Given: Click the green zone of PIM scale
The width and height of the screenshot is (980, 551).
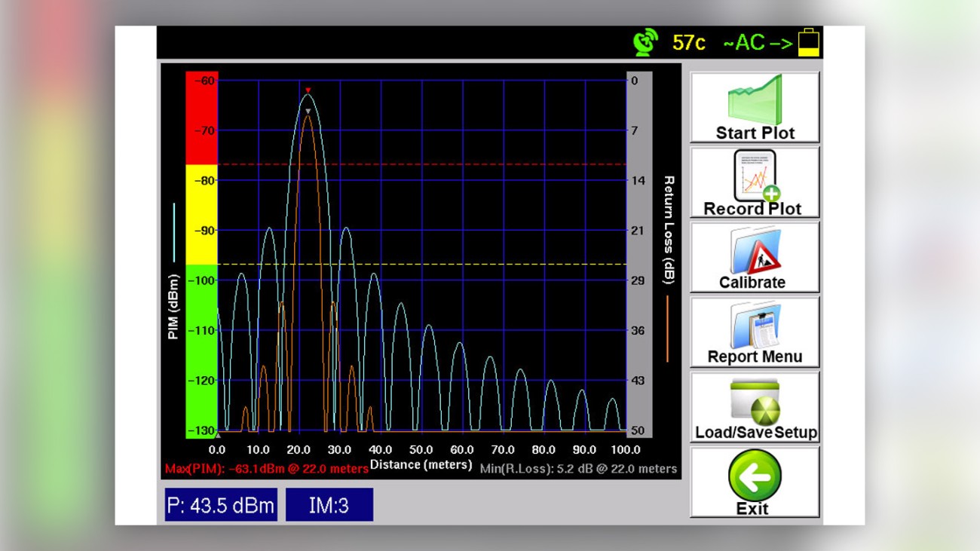Looking at the screenshot, I should [201, 351].
